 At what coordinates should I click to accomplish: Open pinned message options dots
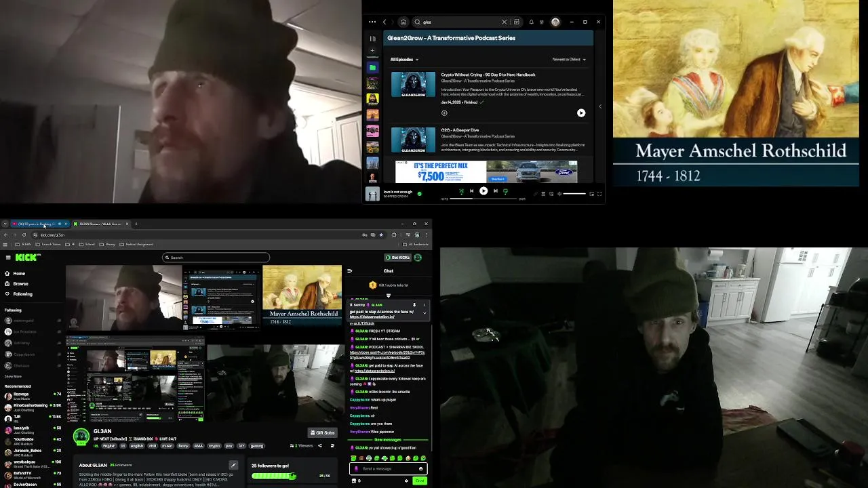(425, 305)
